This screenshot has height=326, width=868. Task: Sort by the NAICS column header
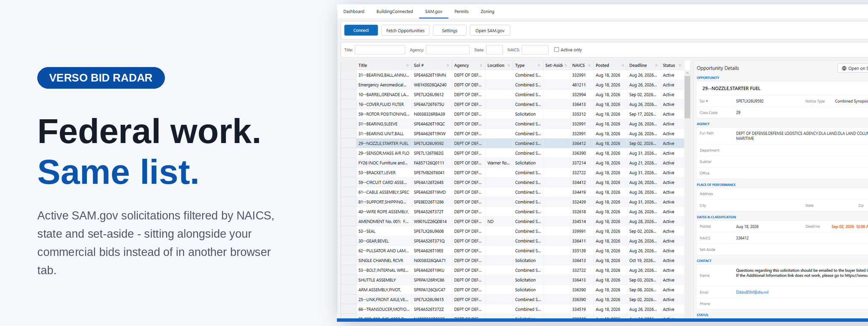[579, 65]
